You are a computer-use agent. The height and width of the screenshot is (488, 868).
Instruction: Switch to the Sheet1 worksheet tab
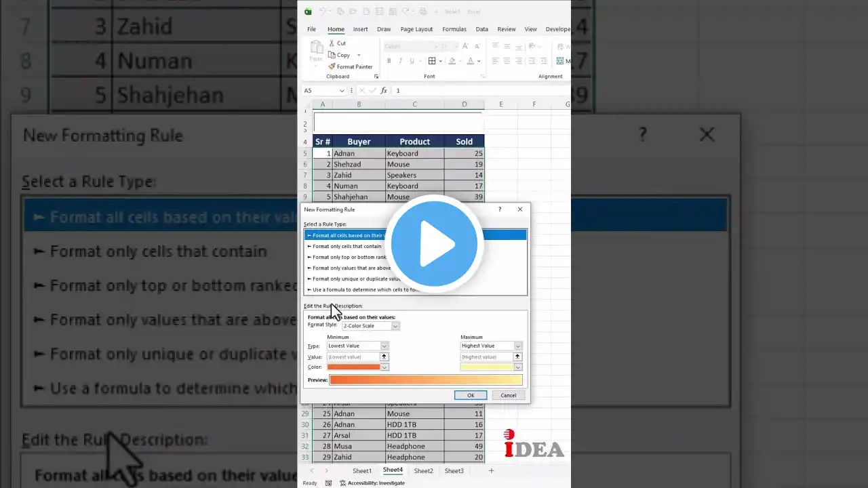pyautogui.click(x=362, y=470)
